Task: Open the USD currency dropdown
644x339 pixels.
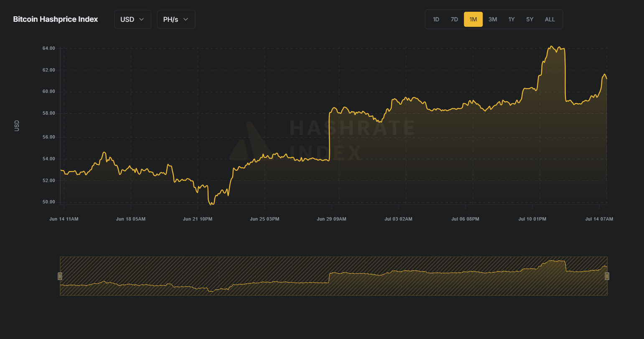Action: pyautogui.click(x=132, y=19)
